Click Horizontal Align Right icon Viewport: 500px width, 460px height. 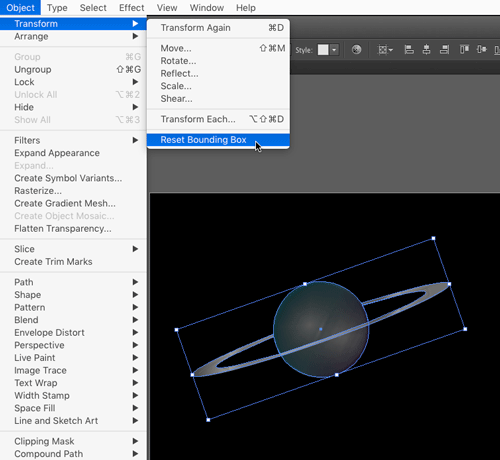[x=444, y=50]
